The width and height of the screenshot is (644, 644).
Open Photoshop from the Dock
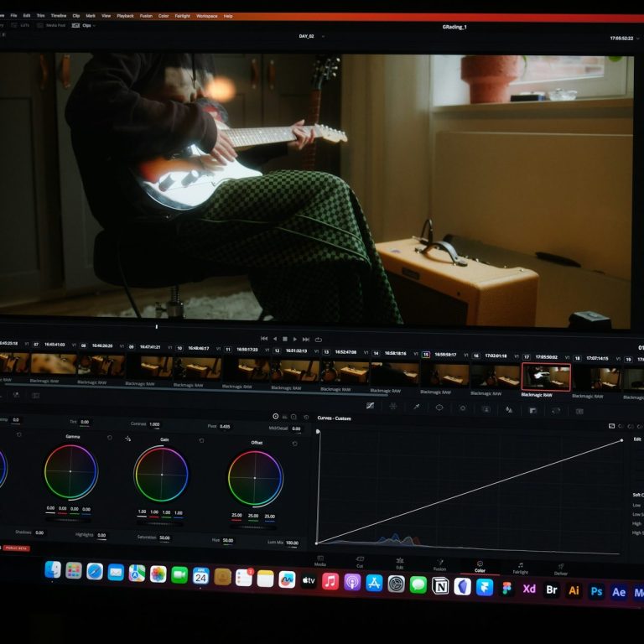click(x=596, y=591)
